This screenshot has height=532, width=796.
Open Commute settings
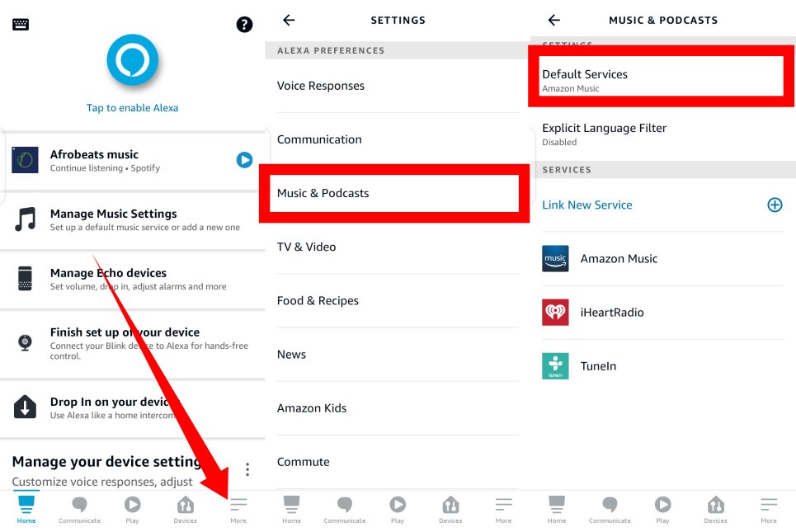click(x=398, y=463)
